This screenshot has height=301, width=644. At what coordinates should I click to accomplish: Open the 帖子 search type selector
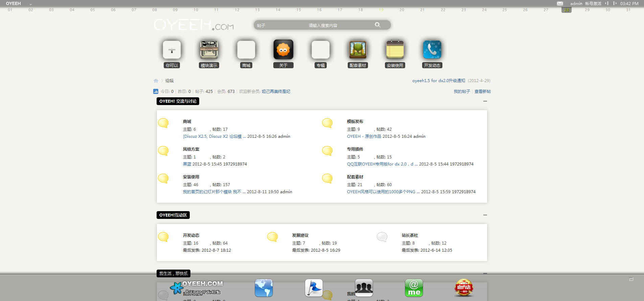(x=261, y=25)
